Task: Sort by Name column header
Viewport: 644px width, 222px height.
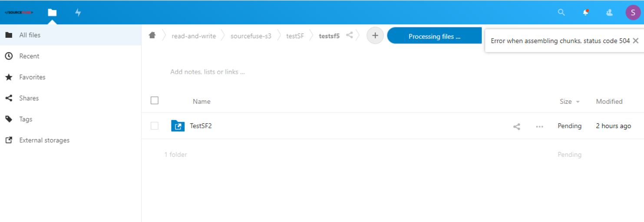Action: (201, 102)
